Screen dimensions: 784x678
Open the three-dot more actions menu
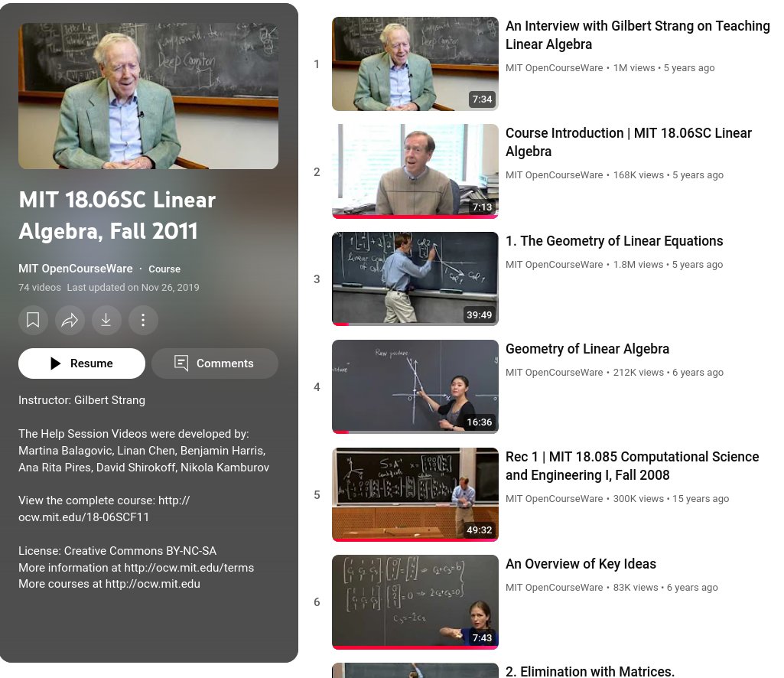[143, 320]
